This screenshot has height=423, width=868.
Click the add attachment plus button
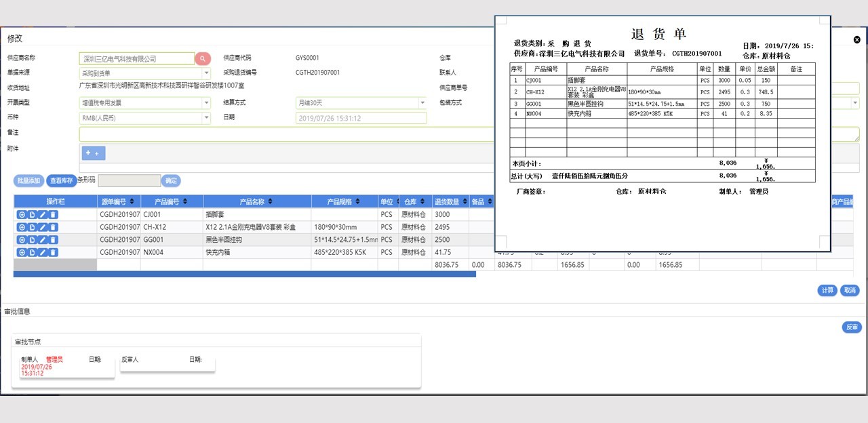pyautogui.click(x=93, y=153)
